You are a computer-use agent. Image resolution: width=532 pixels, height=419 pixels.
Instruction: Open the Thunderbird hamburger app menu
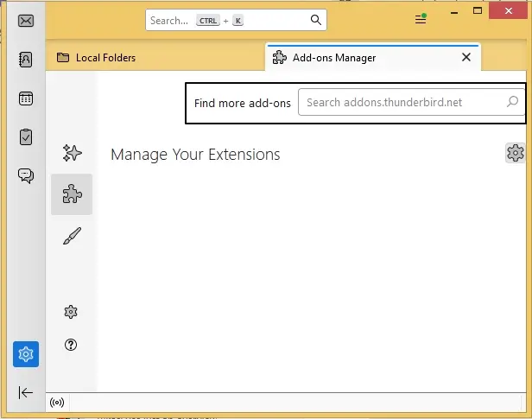pos(421,19)
